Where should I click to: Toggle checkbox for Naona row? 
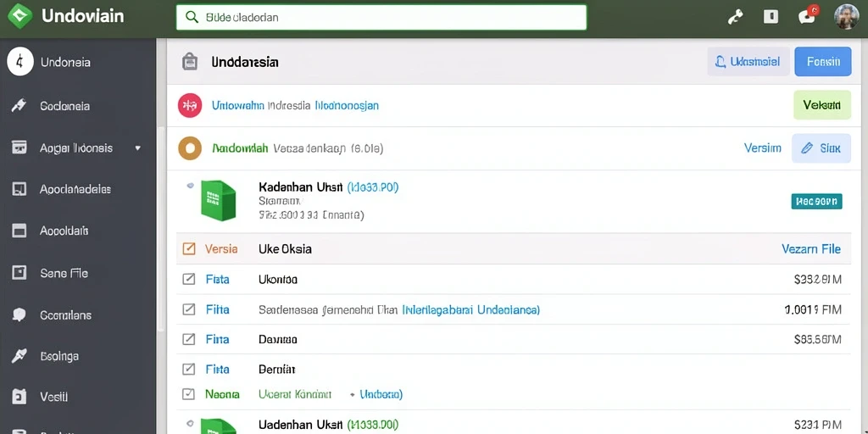pyautogui.click(x=189, y=394)
